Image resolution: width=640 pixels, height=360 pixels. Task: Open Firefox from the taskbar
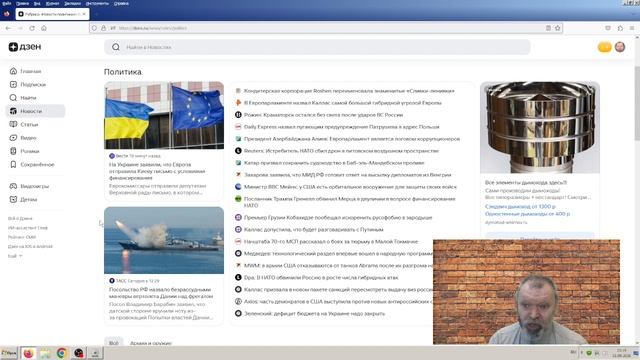point(28,353)
